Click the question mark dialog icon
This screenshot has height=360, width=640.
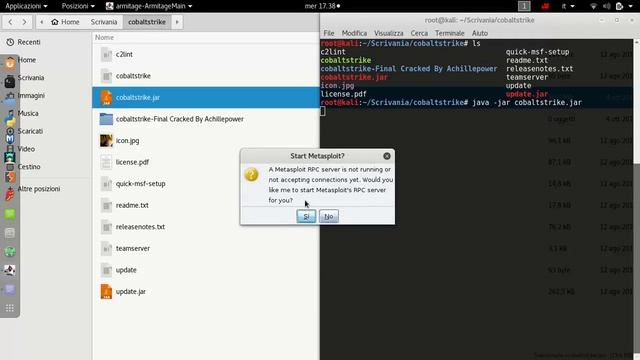tap(251, 175)
